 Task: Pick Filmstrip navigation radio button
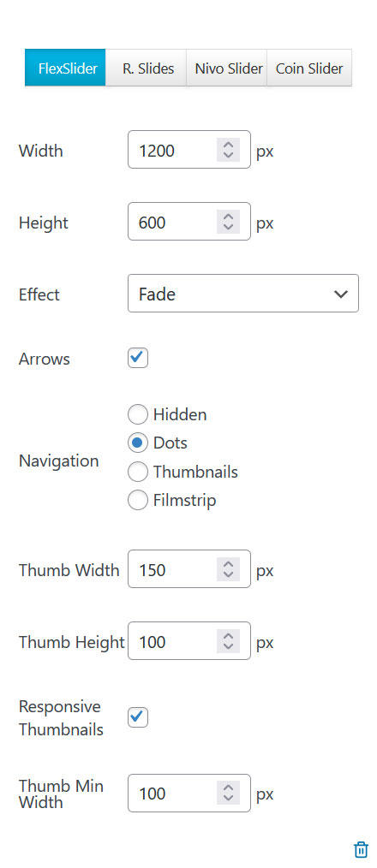pyautogui.click(x=138, y=501)
